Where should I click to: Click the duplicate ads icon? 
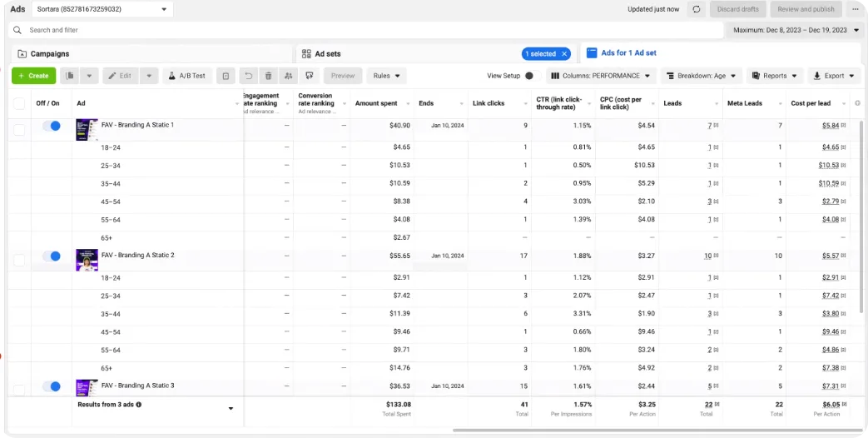[x=70, y=76]
